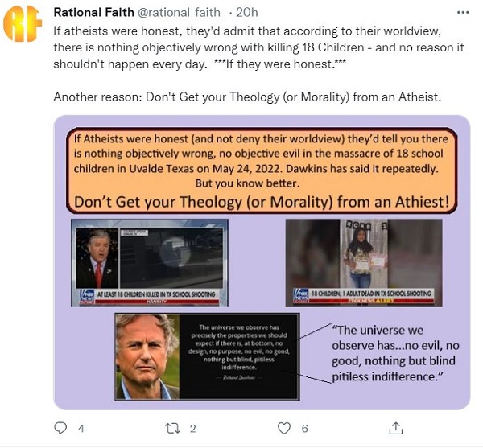Click the retweet arrows icon
The width and height of the screenshot is (483, 448).
pyautogui.click(x=172, y=428)
